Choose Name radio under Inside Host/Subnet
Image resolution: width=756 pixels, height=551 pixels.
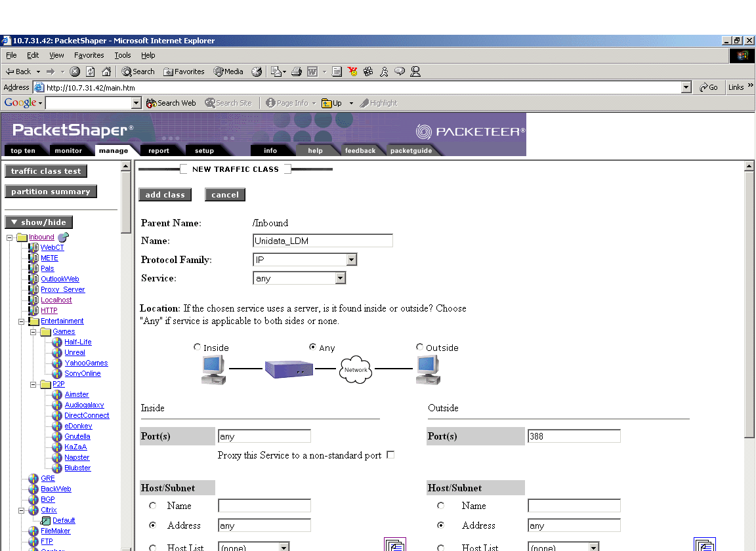click(x=153, y=506)
